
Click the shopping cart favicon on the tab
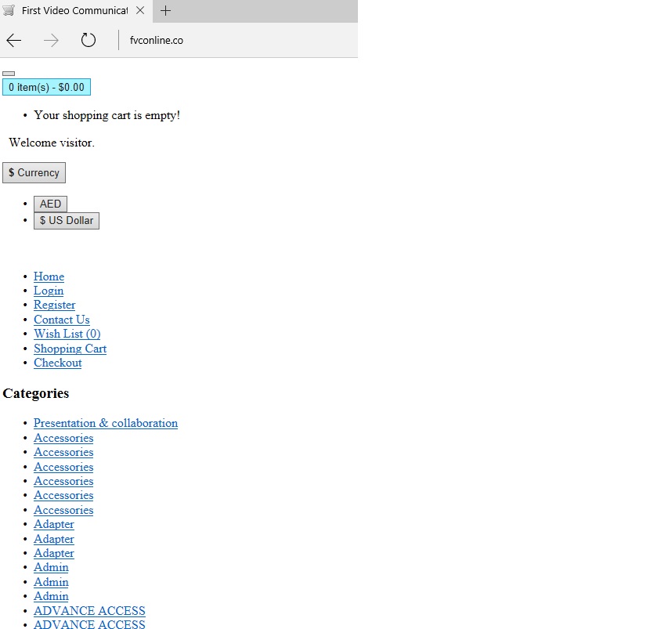[x=9, y=10]
